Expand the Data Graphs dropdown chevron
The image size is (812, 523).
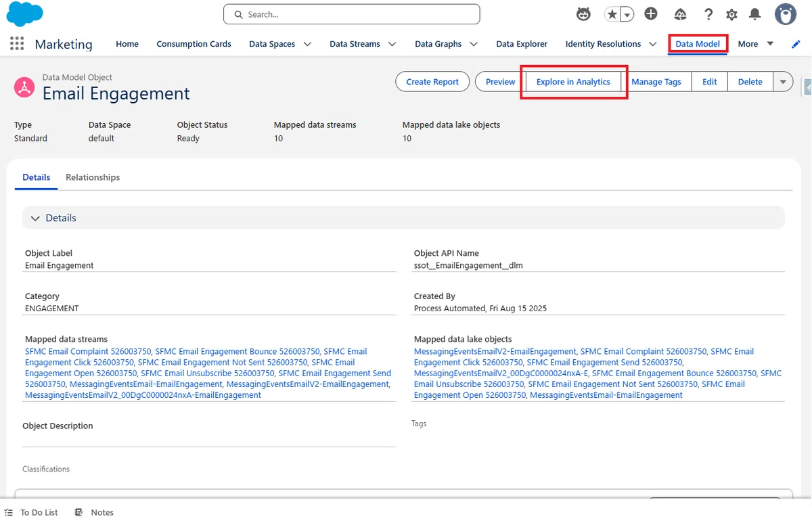click(x=474, y=44)
